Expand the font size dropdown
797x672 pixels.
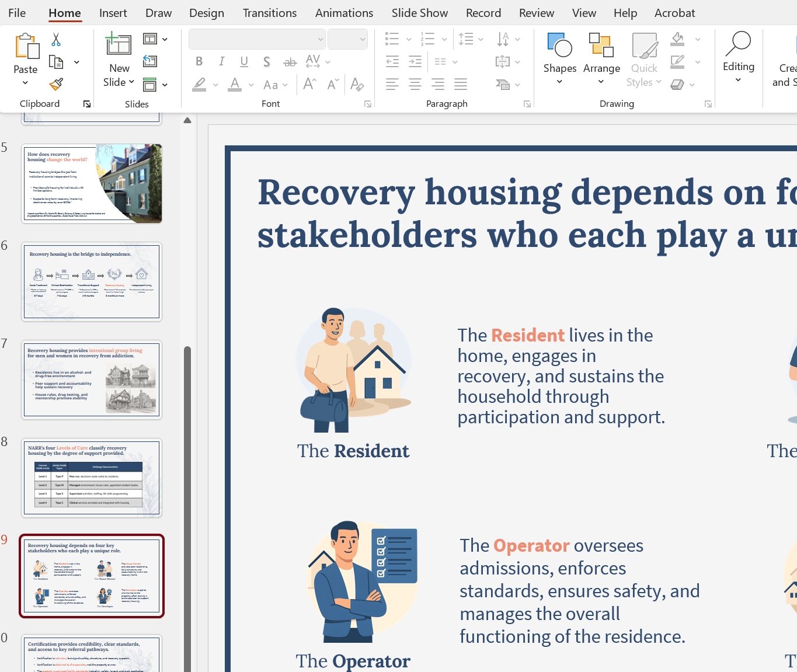point(363,39)
